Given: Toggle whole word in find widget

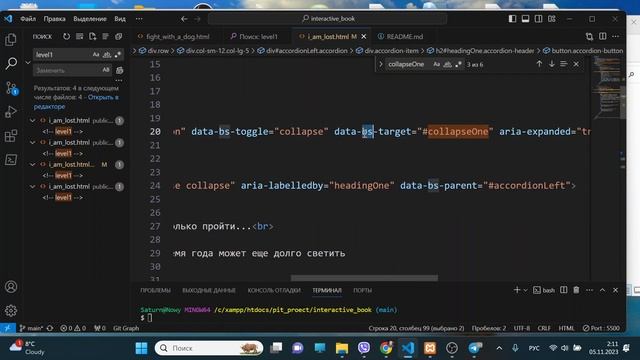Looking at the screenshot, I should 447,64.
